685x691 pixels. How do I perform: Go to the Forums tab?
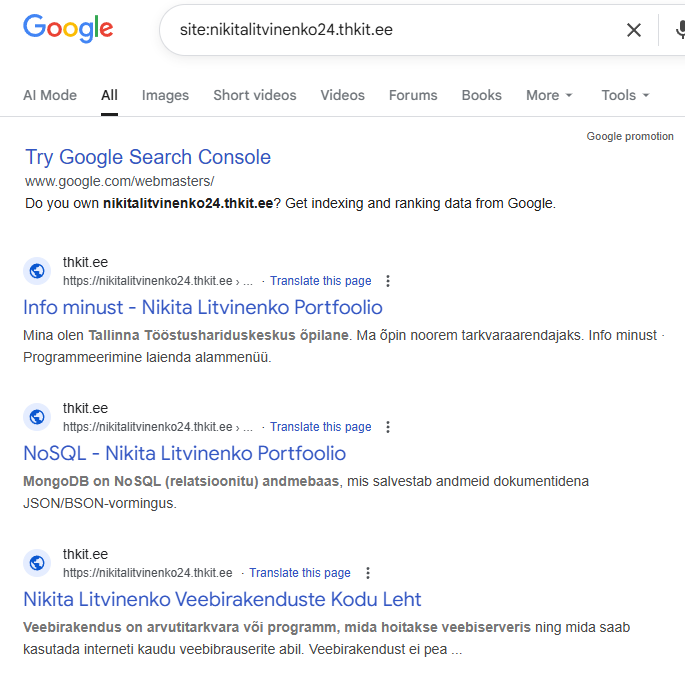tap(413, 95)
